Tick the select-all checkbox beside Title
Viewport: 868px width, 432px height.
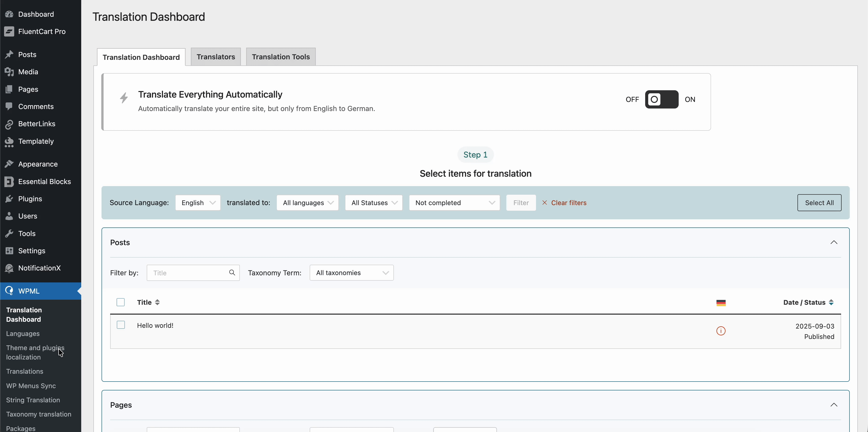(x=121, y=302)
